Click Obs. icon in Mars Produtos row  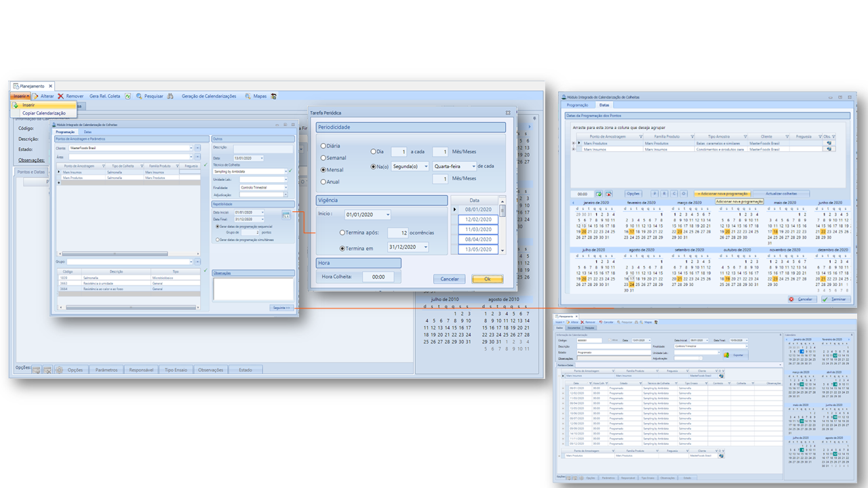[x=829, y=143]
